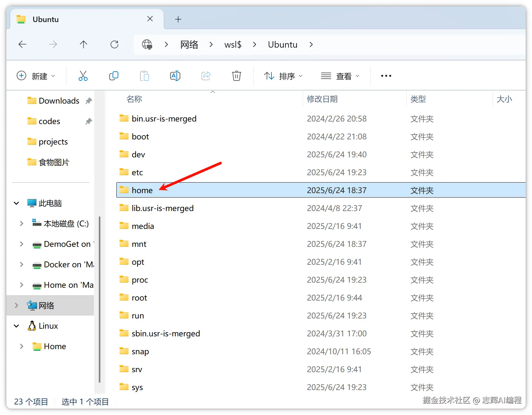Sort by 修改日期 column header

pos(322,99)
